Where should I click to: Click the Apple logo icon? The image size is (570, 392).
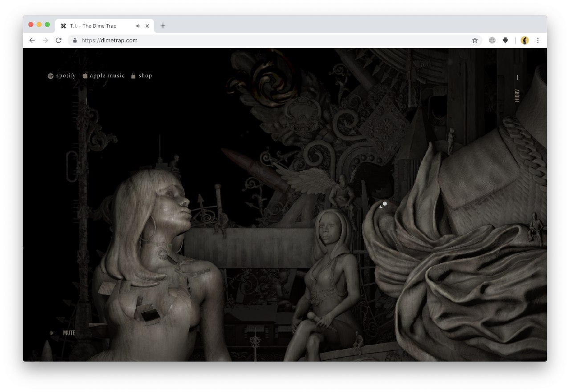tap(85, 76)
